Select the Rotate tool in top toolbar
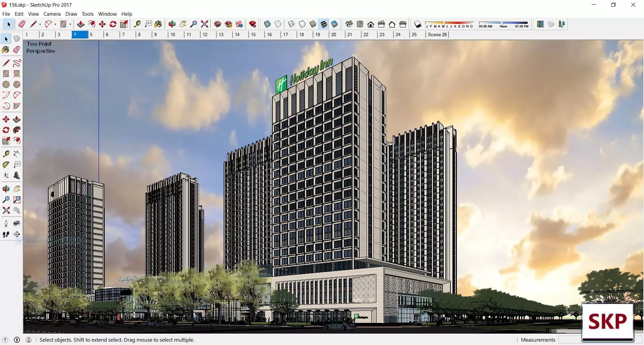 coord(113,24)
